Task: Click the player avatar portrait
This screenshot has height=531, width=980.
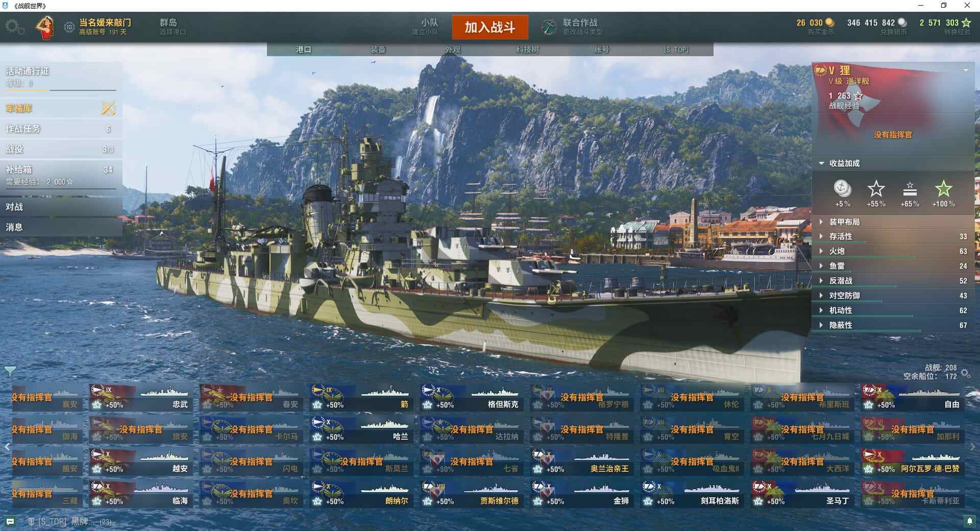Action: [x=45, y=27]
